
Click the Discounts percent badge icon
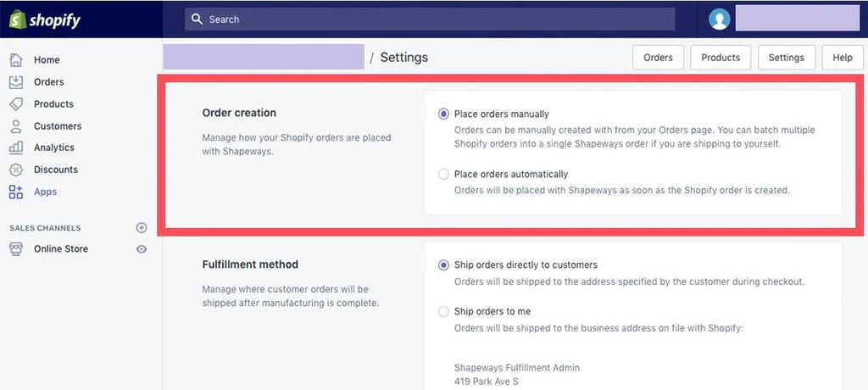[x=16, y=170]
